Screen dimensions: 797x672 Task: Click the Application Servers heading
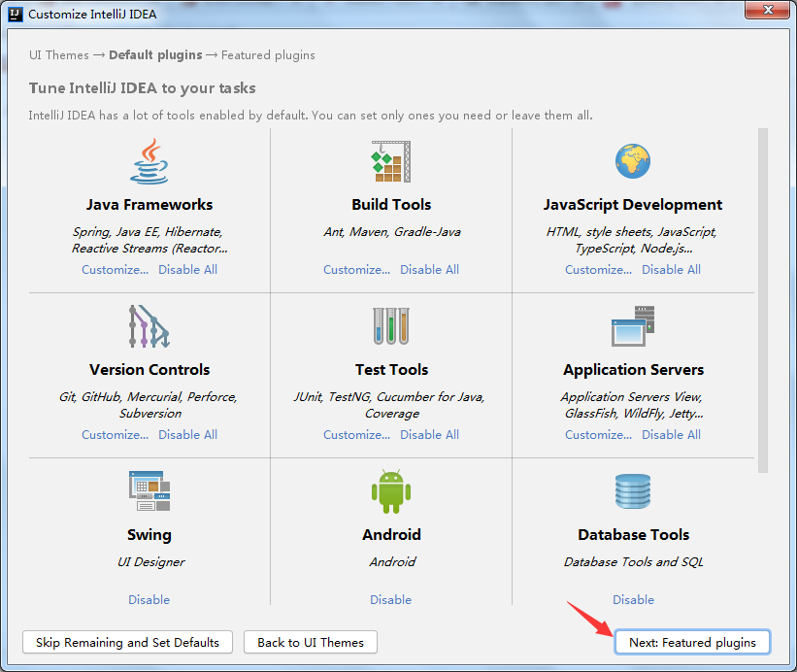633,370
